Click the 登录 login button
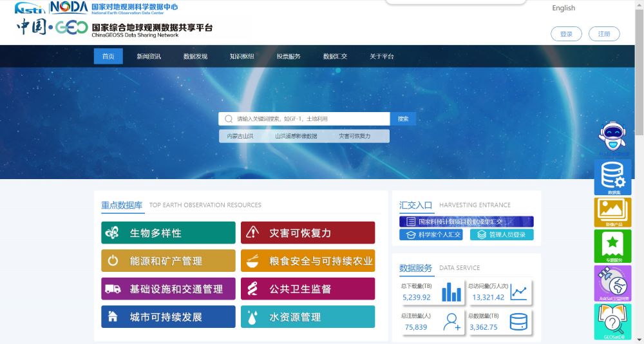 (566, 34)
